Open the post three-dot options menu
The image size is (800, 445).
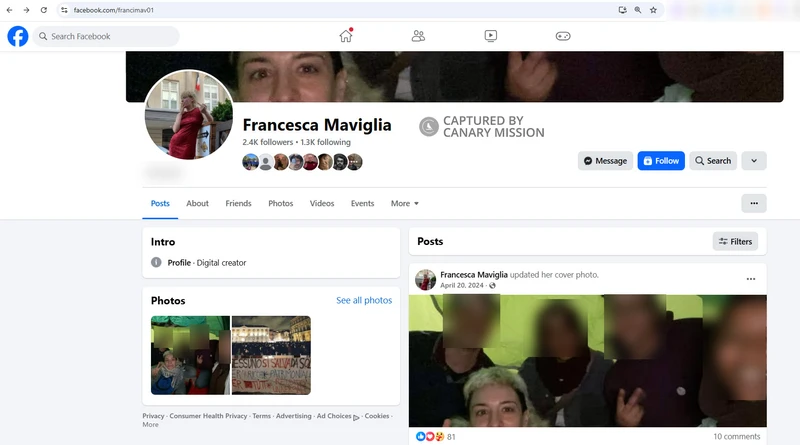tap(751, 279)
